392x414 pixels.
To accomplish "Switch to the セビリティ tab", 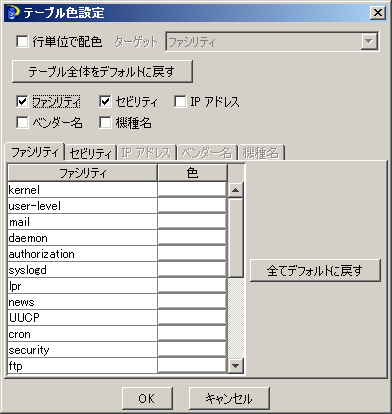I will [90, 153].
